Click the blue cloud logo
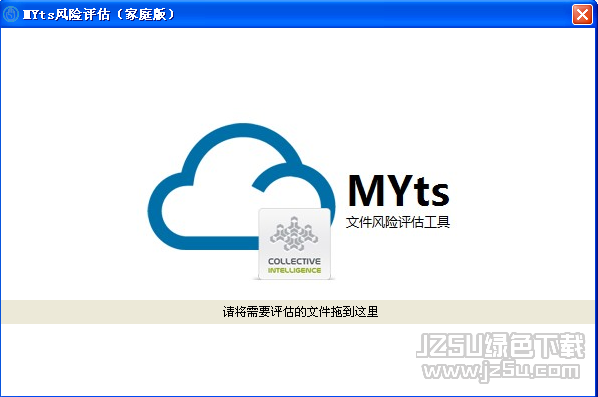 click(x=241, y=187)
